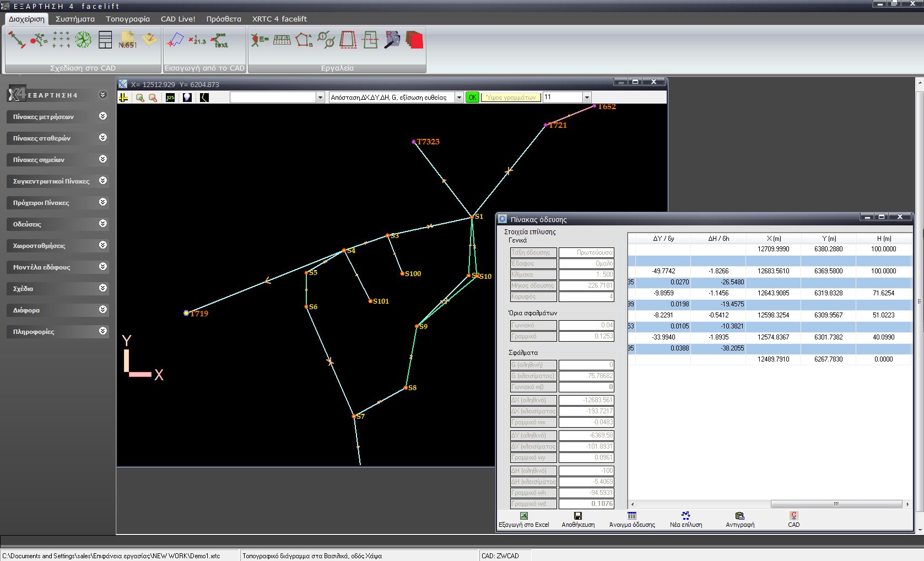Select the distance measurement line tool icon

(x=17, y=40)
